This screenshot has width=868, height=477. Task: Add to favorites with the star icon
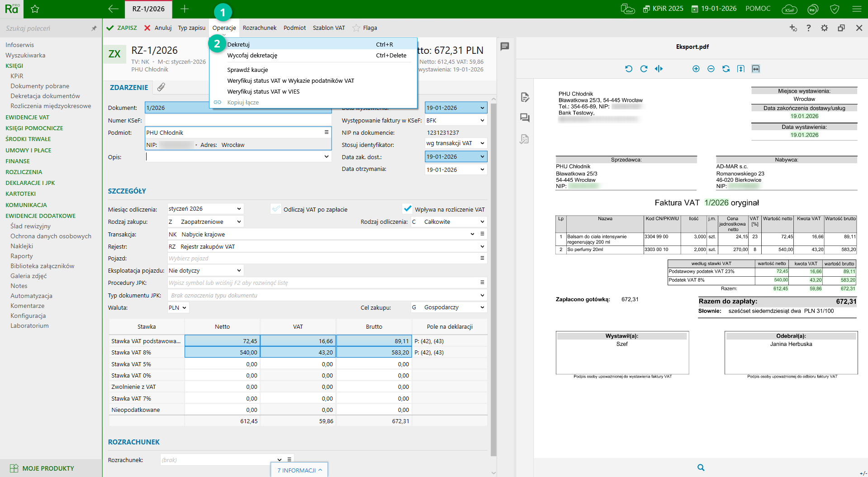tap(35, 9)
